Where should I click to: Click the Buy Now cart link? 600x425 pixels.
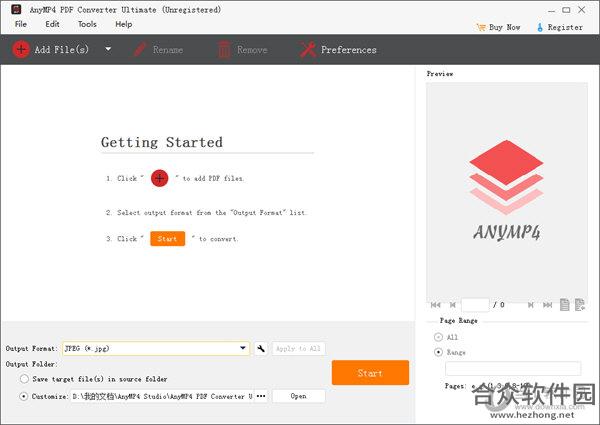pyautogui.click(x=498, y=27)
